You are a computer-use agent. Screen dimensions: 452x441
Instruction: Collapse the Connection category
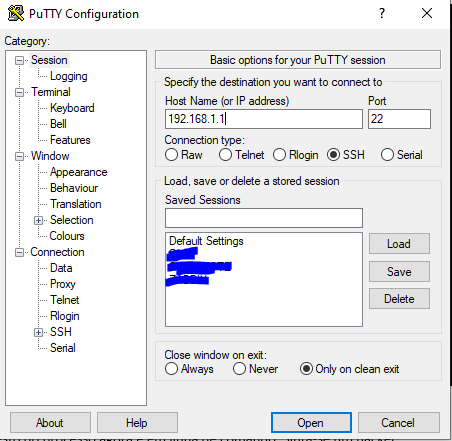[x=19, y=252]
